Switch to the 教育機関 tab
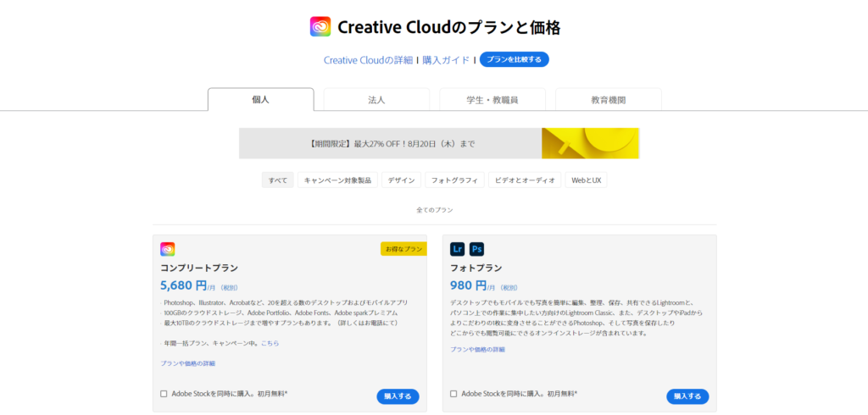The height and width of the screenshot is (415, 868). pos(609,100)
